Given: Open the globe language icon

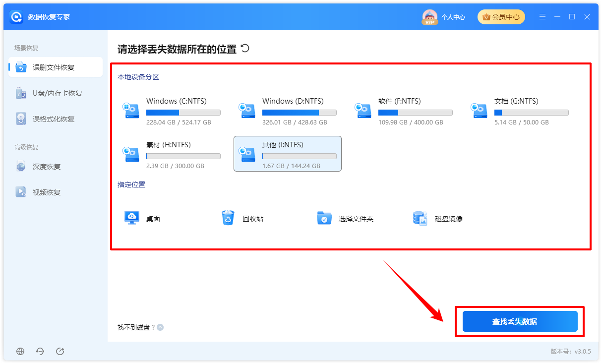Looking at the screenshot, I should pos(20,351).
